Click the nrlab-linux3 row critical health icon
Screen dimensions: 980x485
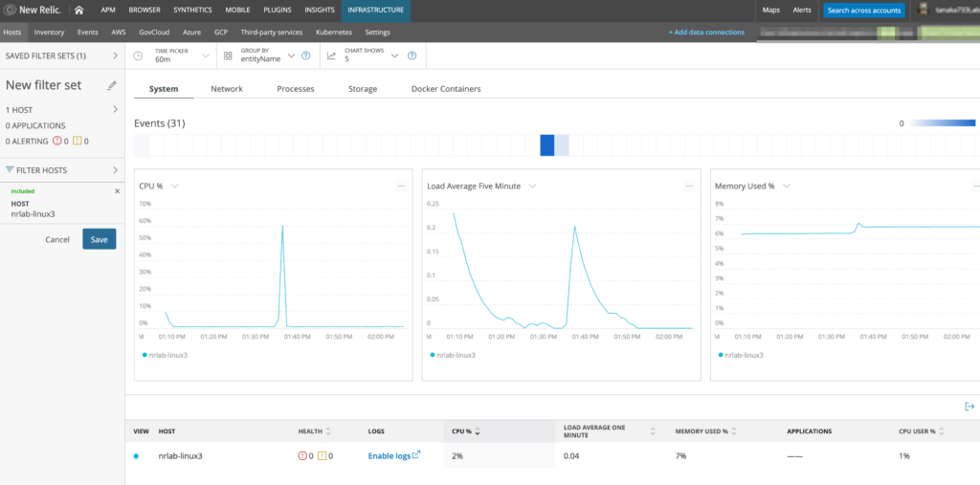[x=302, y=456]
